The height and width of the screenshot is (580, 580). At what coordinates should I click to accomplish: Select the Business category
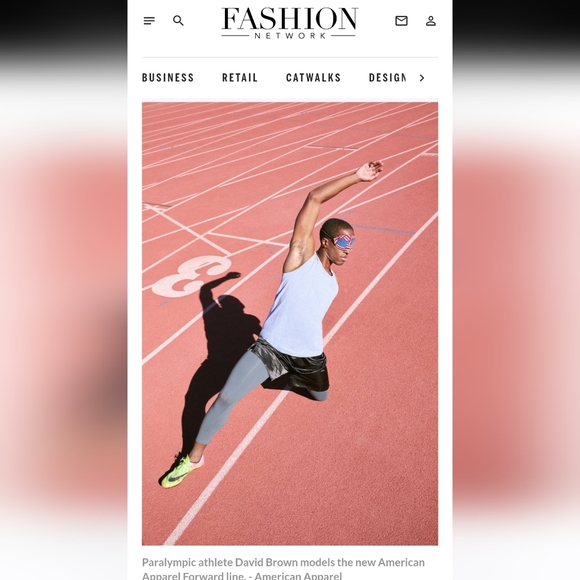168,78
